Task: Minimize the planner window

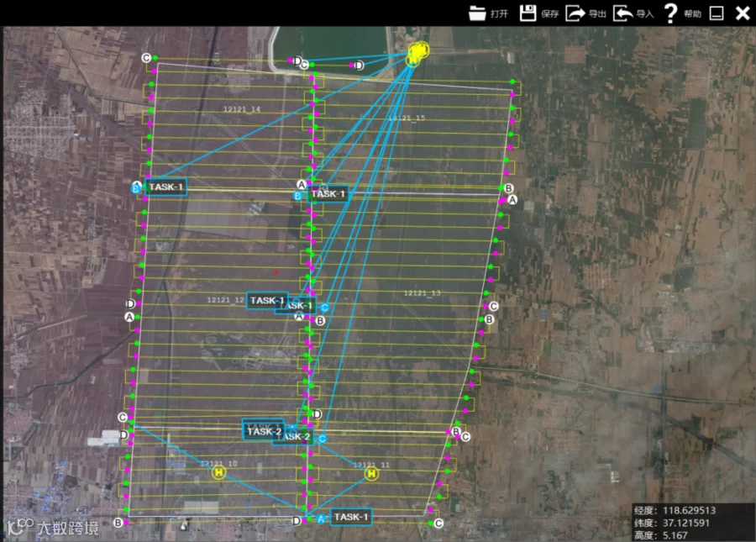Action: (717, 13)
